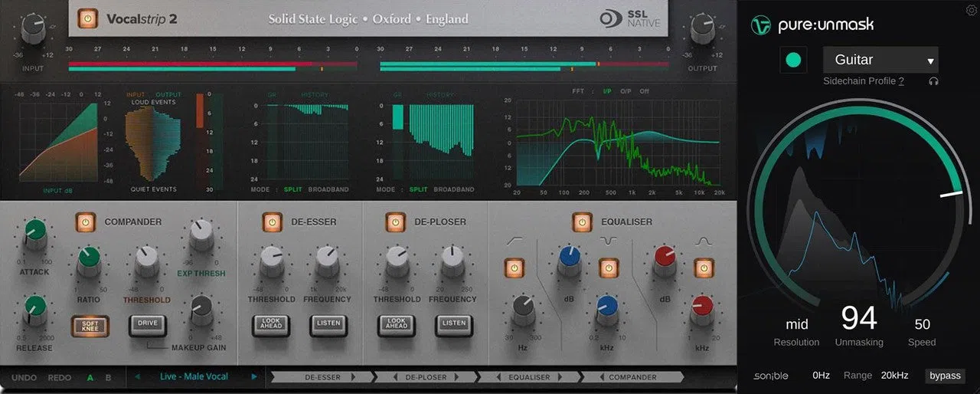Click the De-Esser Frequency knob
Screen dimensions: 980x394
coord(327,262)
